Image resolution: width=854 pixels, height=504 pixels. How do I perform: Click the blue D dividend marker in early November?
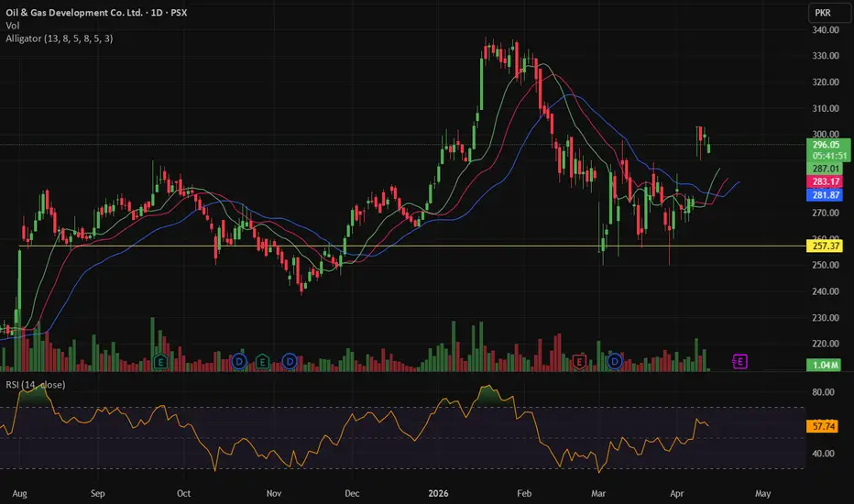pyautogui.click(x=290, y=361)
